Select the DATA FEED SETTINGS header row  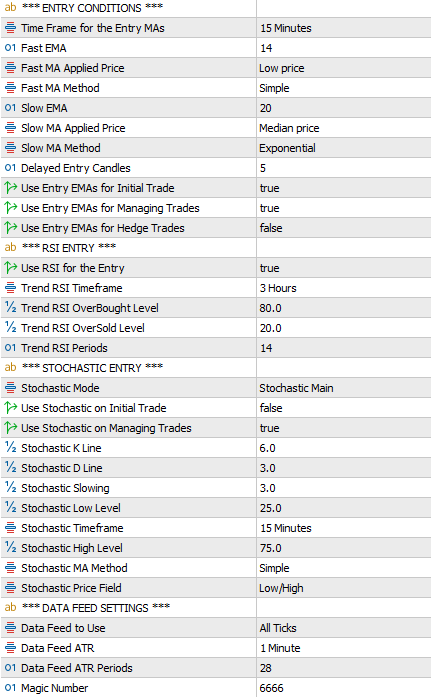coord(216,608)
